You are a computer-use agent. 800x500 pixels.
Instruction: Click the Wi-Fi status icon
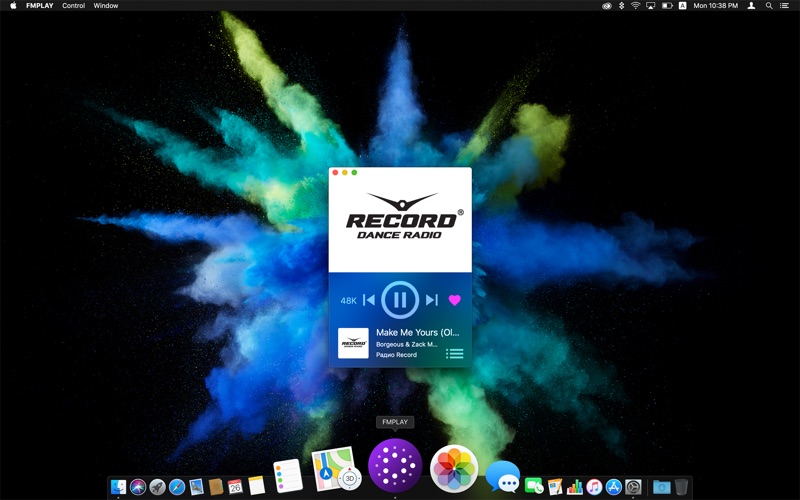[x=635, y=6]
